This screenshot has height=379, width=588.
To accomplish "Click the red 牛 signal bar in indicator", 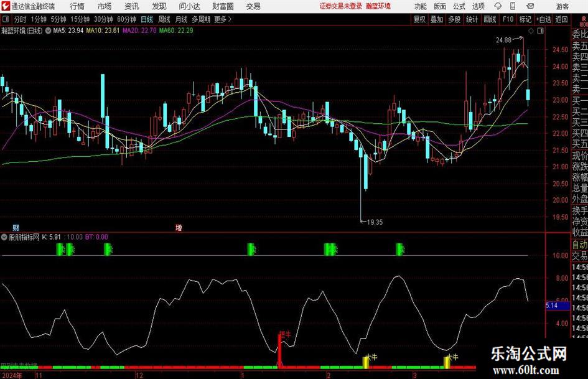I will [x=279, y=350].
